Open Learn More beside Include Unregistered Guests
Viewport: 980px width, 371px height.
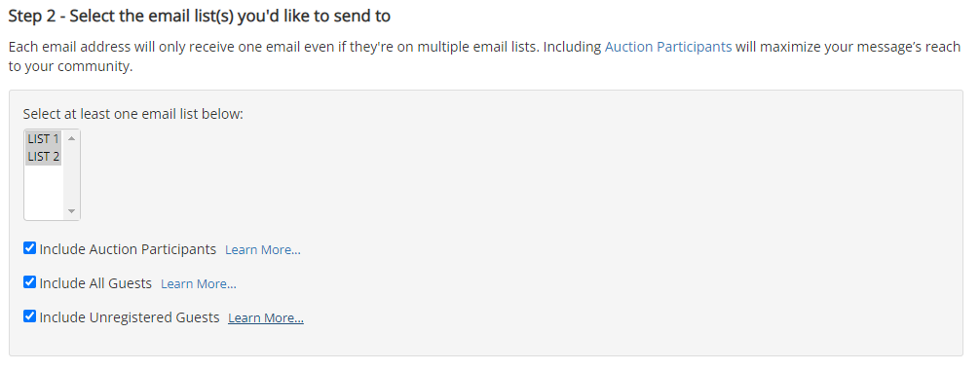[x=266, y=317]
